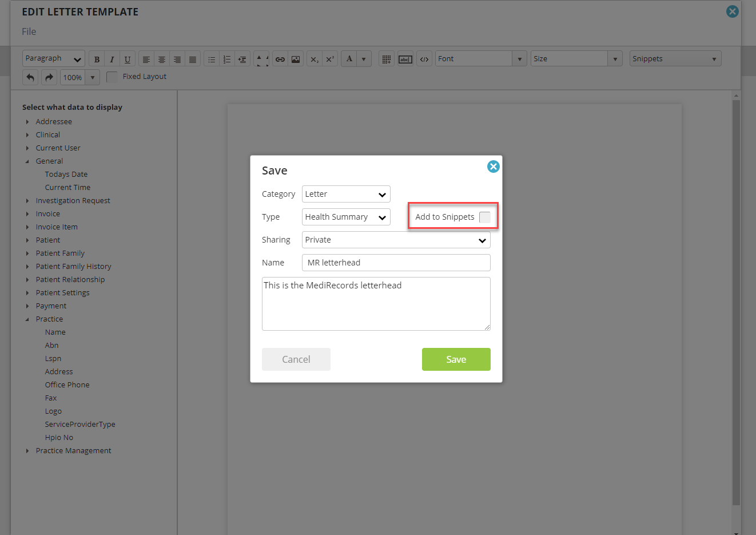This screenshot has width=756, height=535.
Task: Click the description text area
Action: click(376, 304)
